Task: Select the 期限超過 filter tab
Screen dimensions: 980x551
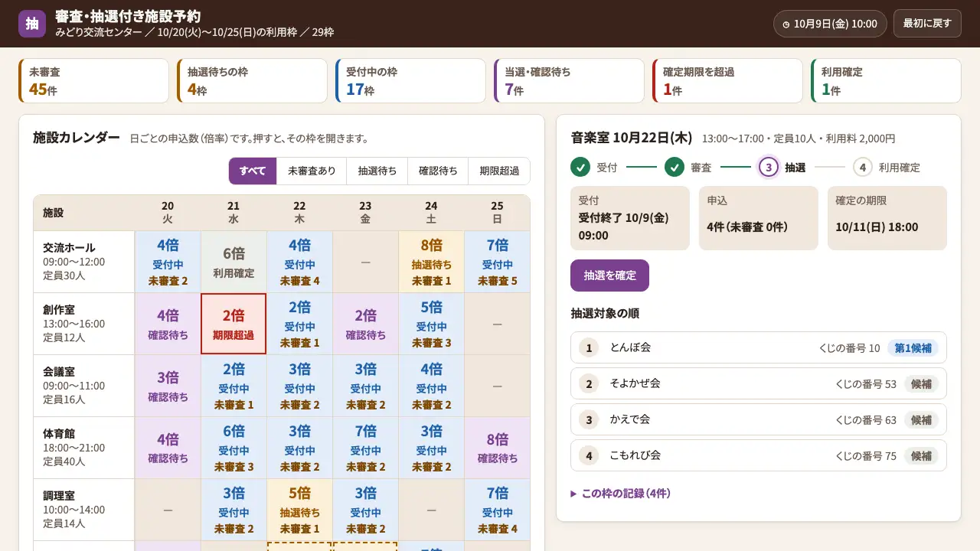Action: coord(499,171)
